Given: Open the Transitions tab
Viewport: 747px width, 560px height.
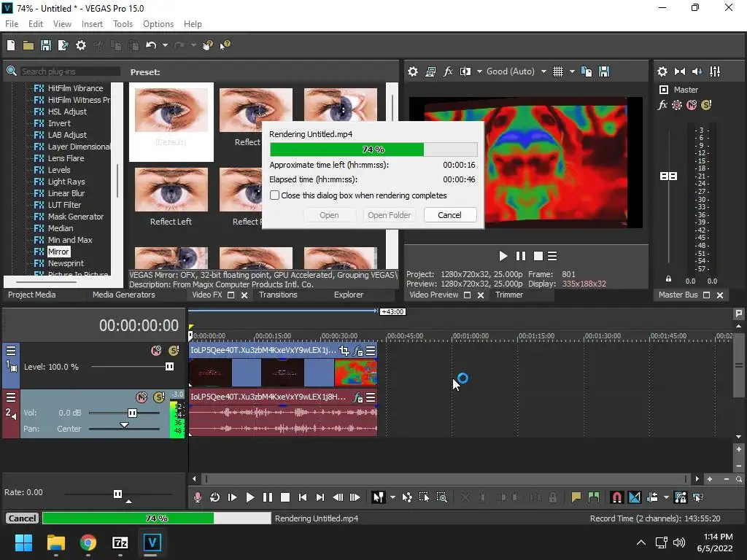Looking at the screenshot, I should tap(278, 295).
